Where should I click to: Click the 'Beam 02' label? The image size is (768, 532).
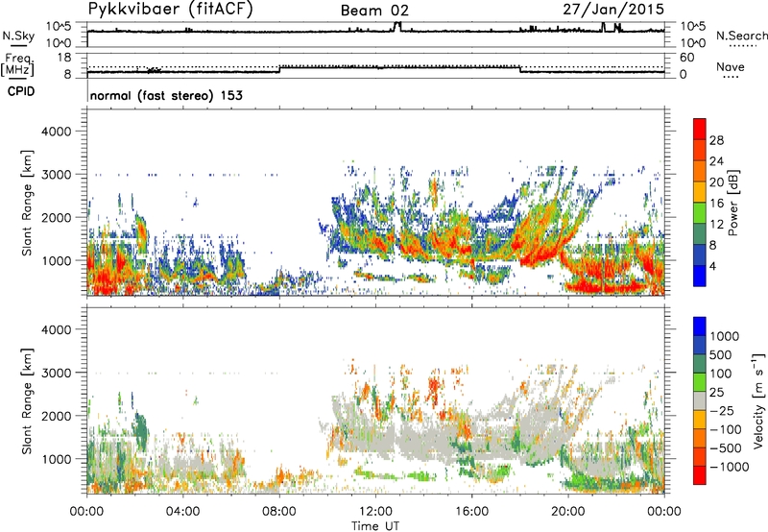[374, 11]
